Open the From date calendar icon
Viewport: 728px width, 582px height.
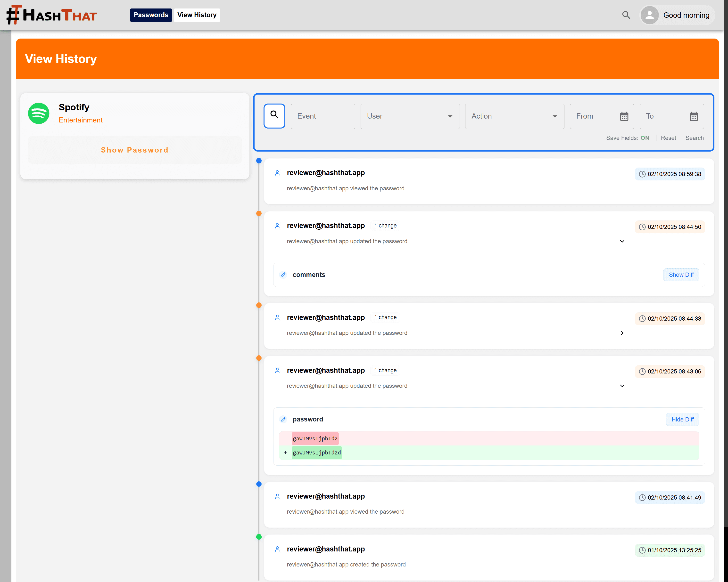click(624, 116)
